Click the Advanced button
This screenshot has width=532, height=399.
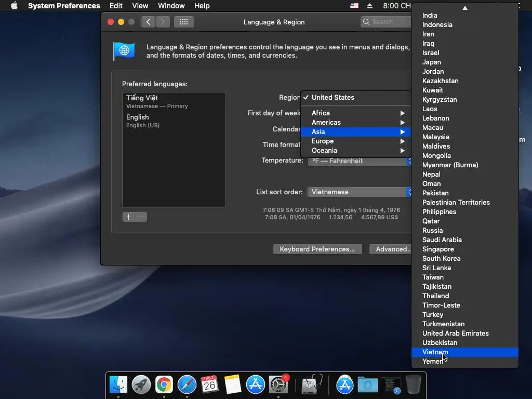pyautogui.click(x=391, y=249)
